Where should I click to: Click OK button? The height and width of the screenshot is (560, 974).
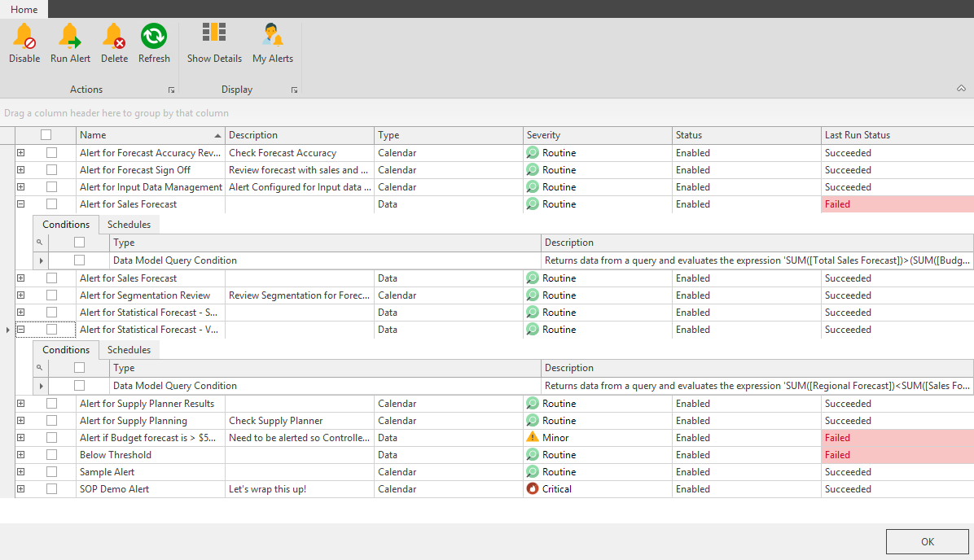(x=927, y=541)
